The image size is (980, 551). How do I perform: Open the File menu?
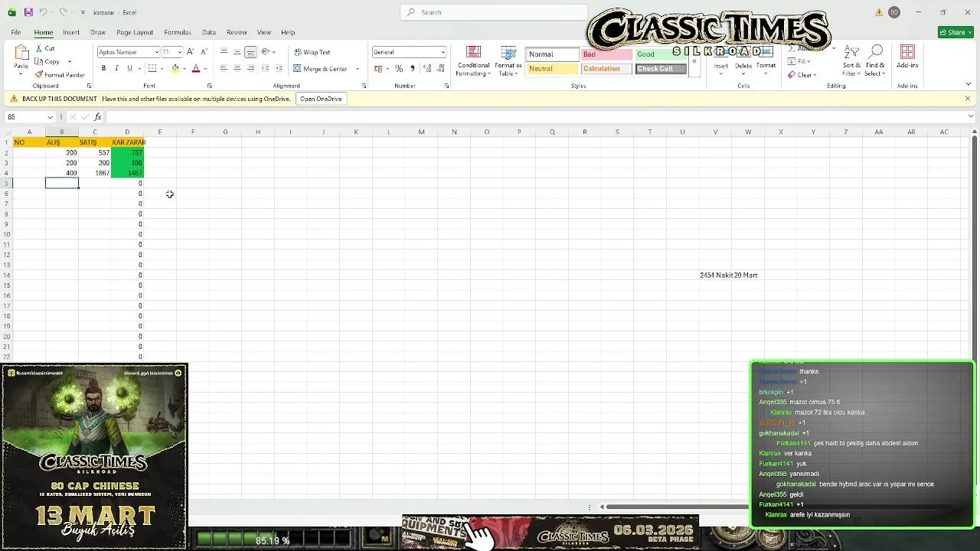[x=15, y=32]
